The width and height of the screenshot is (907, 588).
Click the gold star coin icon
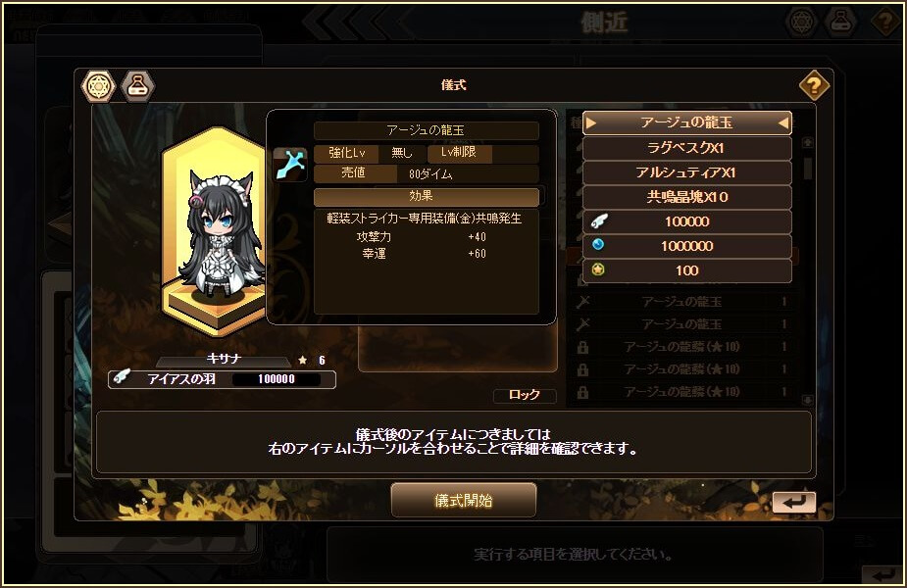point(598,269)
